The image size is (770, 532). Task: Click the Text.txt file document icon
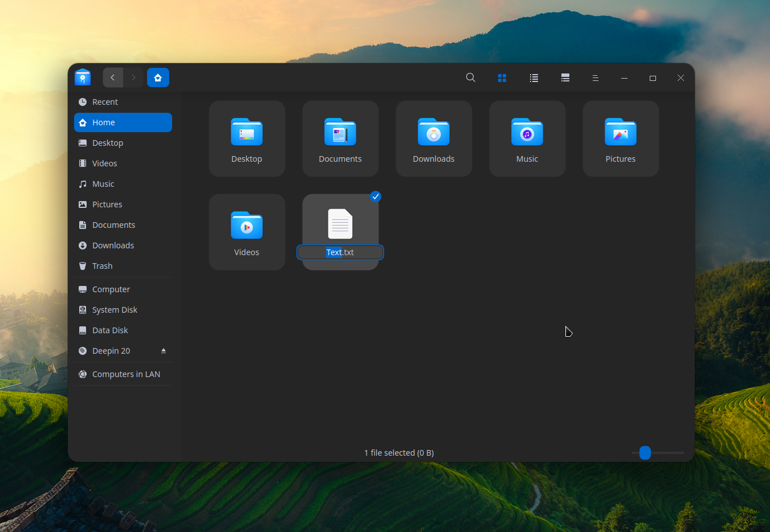tap(340, 224)
